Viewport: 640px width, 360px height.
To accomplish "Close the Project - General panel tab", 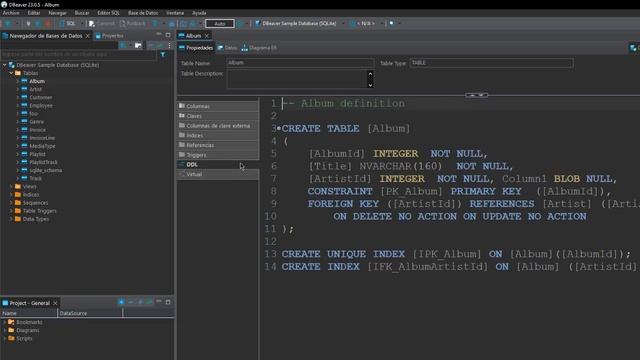I will pos(55,303).
